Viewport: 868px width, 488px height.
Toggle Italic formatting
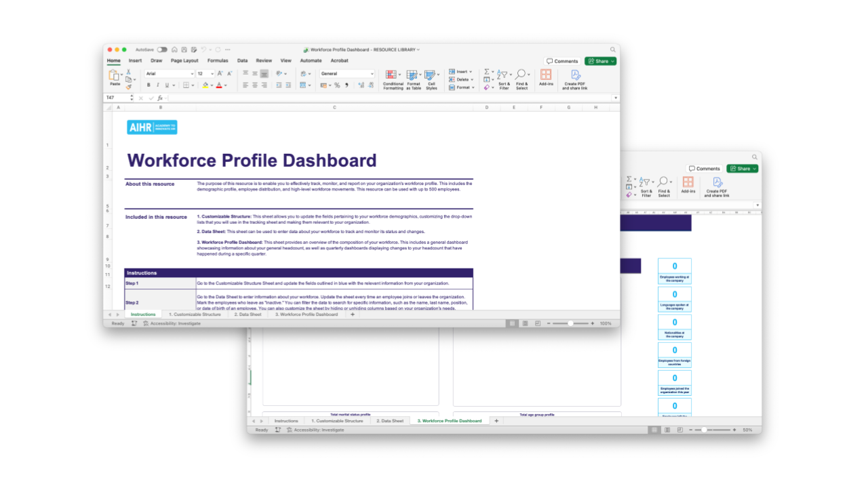(157, 85)
